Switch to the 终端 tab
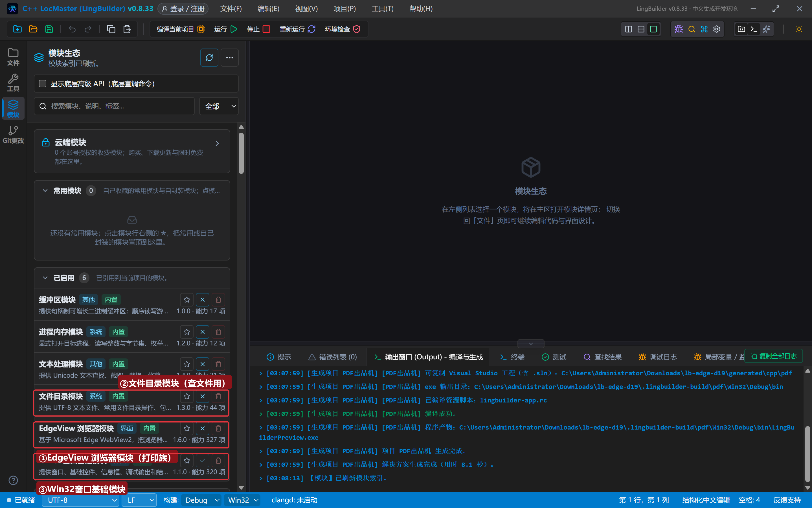Viewport: 812px width, 508px height. [x=512, y=357]
